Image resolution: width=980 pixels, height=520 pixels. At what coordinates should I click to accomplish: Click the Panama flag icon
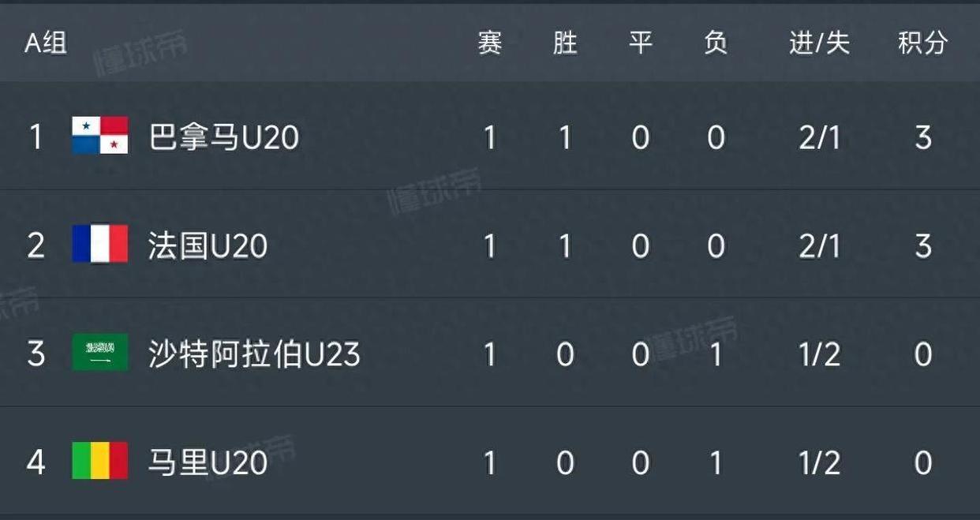coord(99,136)
